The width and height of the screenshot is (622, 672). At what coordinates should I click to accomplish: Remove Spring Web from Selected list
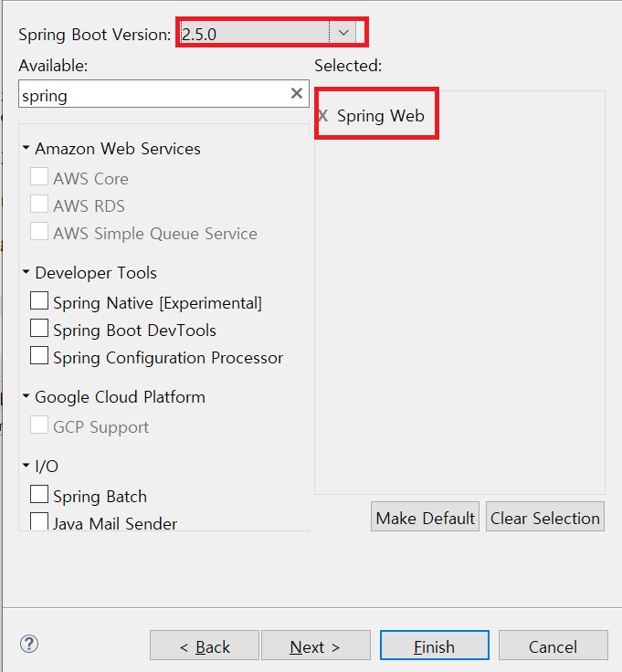tap(323, 116)
